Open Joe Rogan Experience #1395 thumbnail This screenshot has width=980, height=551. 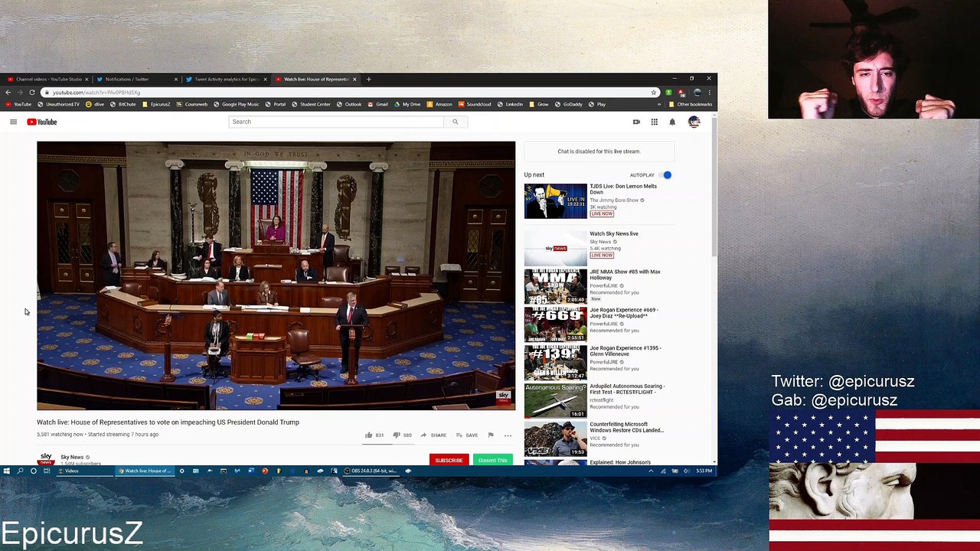pyautogui.click(x=556, y=362)
